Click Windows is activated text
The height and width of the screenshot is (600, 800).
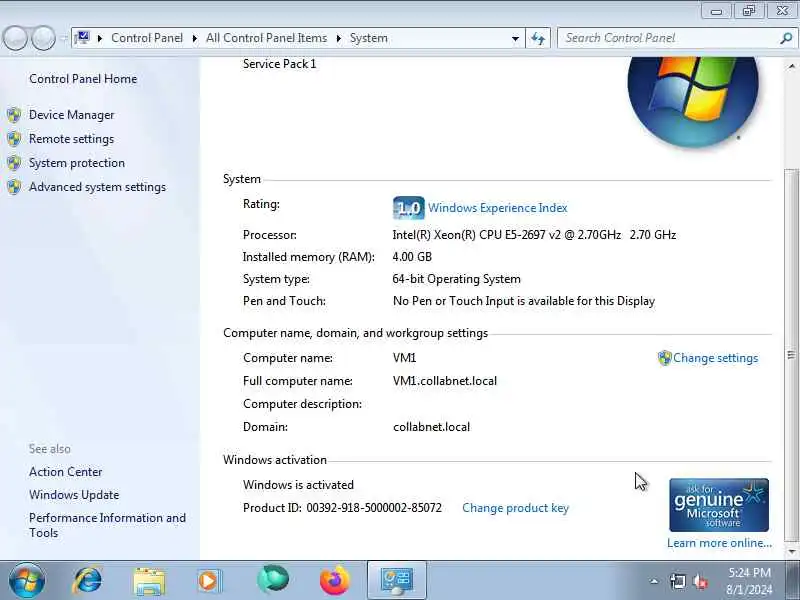[x=298, y=485]
